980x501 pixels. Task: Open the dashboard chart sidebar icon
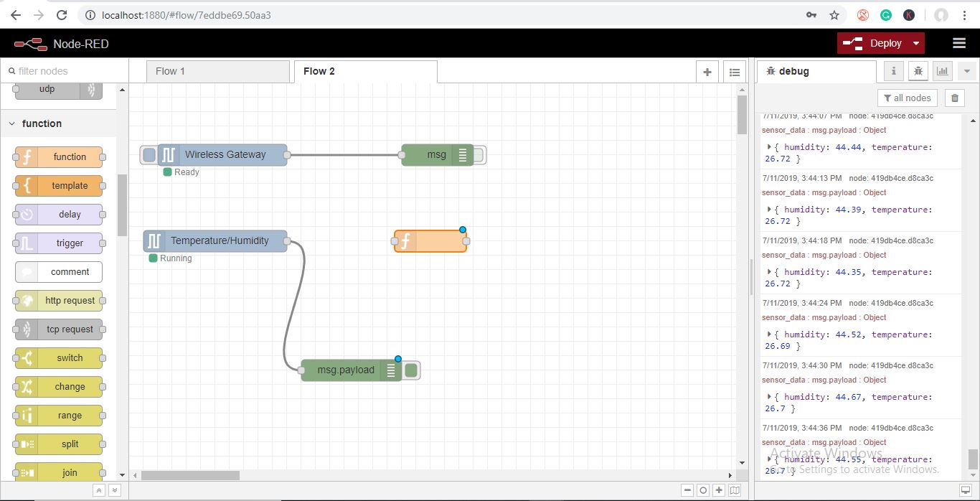942,71
